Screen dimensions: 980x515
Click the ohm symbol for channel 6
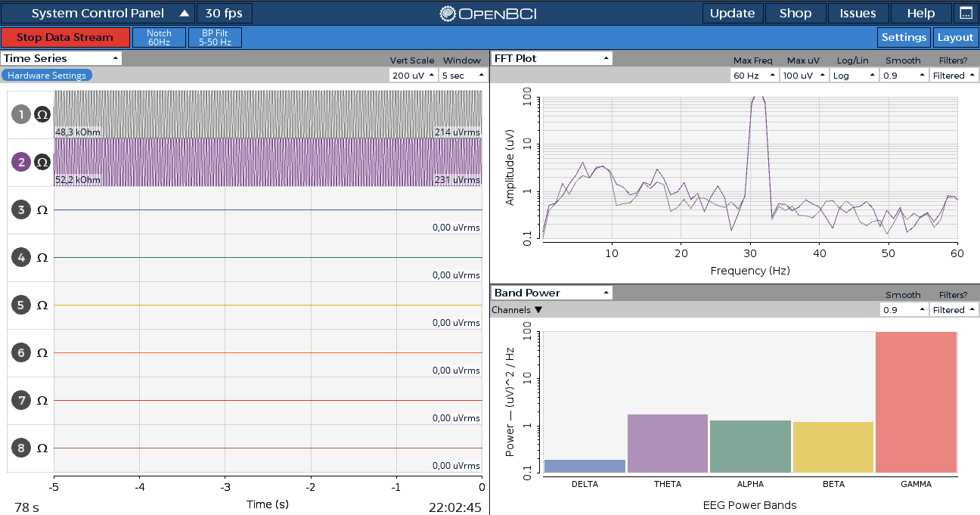point(43,353)
